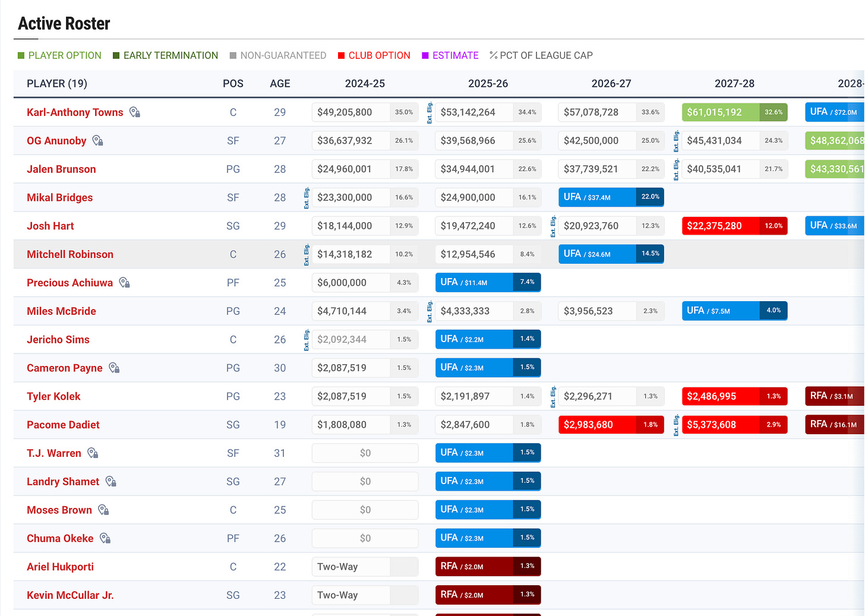Open Kevin McCullar Jr. player link
The height and width of the screenshot is (616, 865).
[x=70, y=595]
